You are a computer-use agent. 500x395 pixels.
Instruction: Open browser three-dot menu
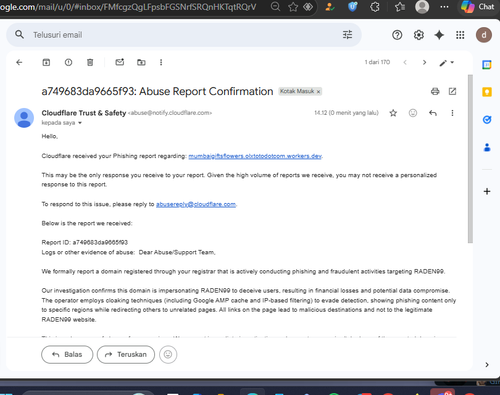click(444, 7)
